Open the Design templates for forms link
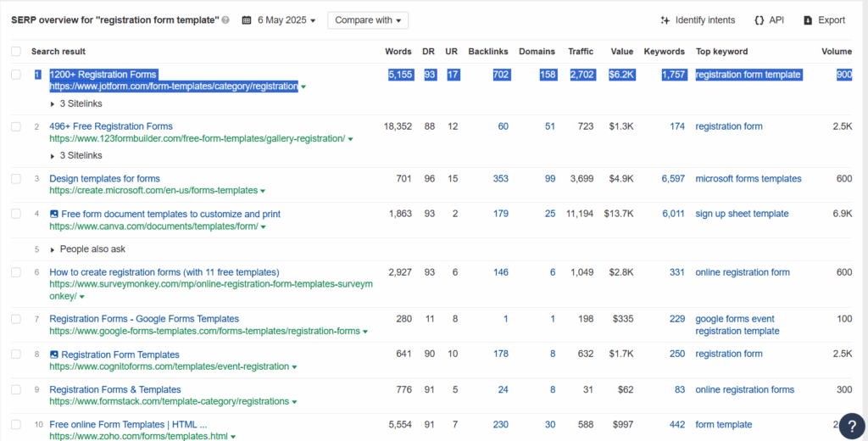The width and height of the screenshot is (868, 441). coord(104,178)
